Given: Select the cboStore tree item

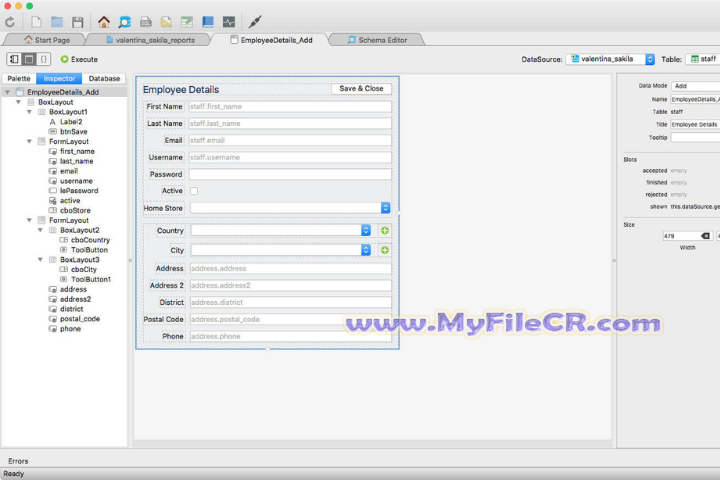Looking at the screenshot, I should pos(75,210).
